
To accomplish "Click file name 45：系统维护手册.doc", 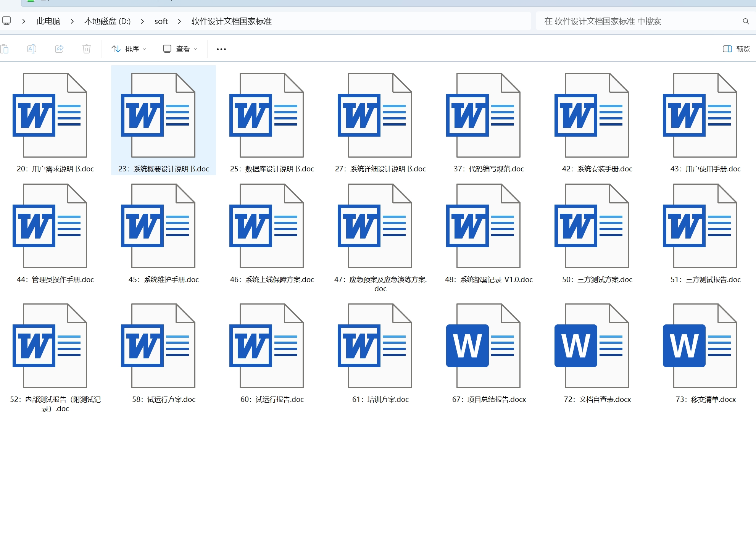I will (x=164, y=279).
